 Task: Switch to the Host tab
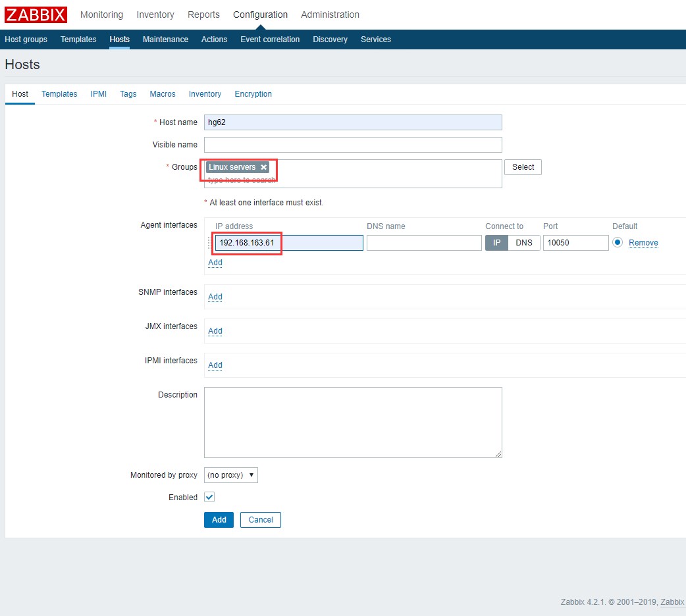(20, 94)
